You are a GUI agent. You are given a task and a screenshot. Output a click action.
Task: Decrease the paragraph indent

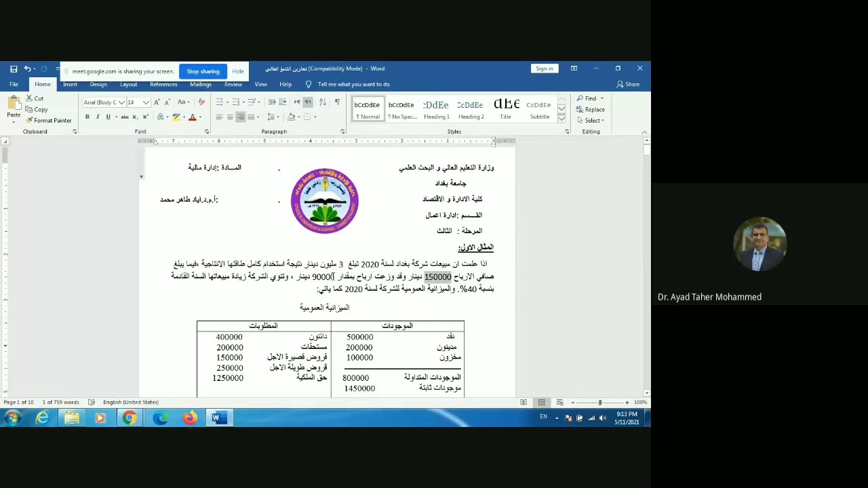pos(272,102)
